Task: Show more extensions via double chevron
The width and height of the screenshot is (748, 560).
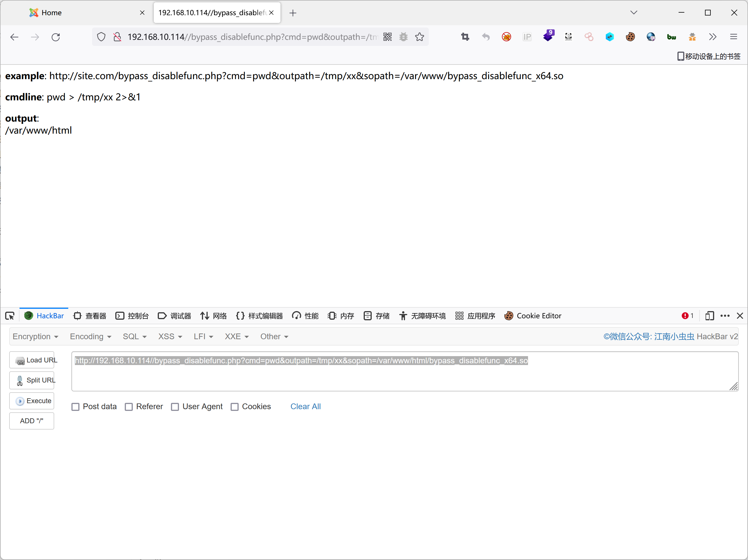Action: (x=712, y=37)
